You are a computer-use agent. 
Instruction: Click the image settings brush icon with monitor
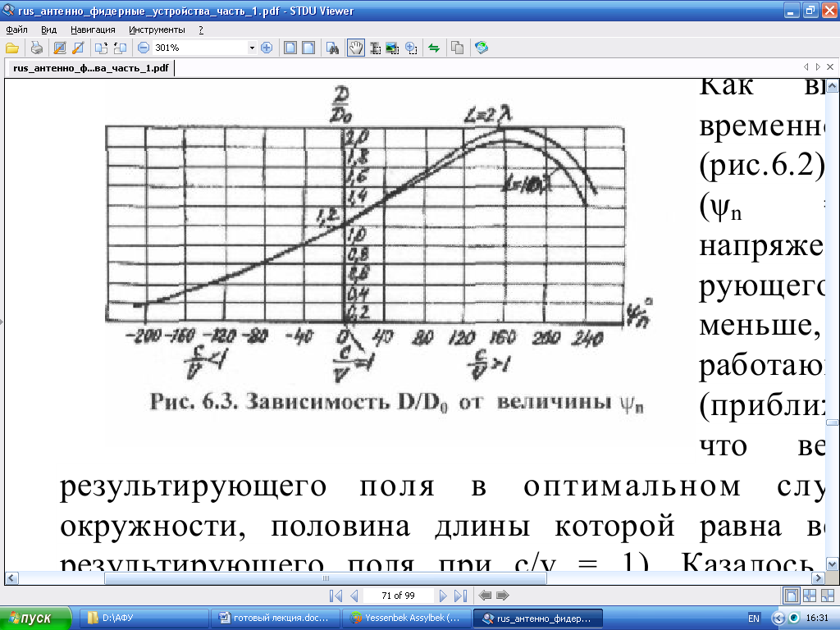coord(60,48)
